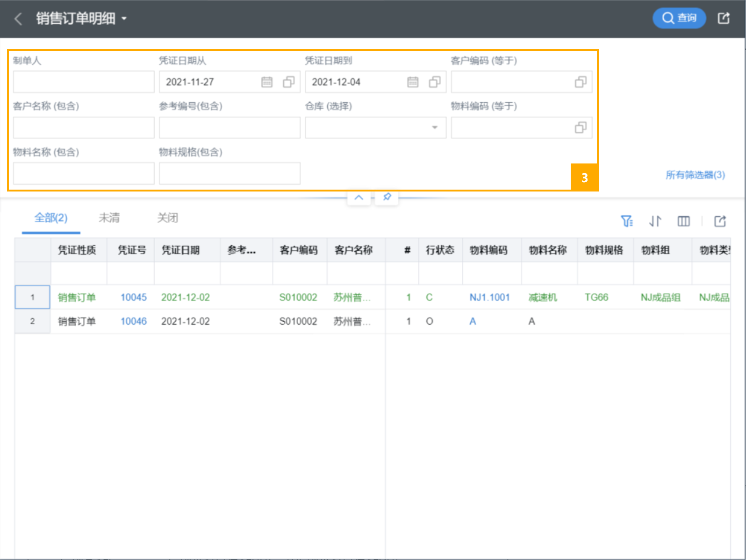This screenshot has width=746, height=560.
Task: Switch to the 关闭 tab
Action: tap(167, 218)
